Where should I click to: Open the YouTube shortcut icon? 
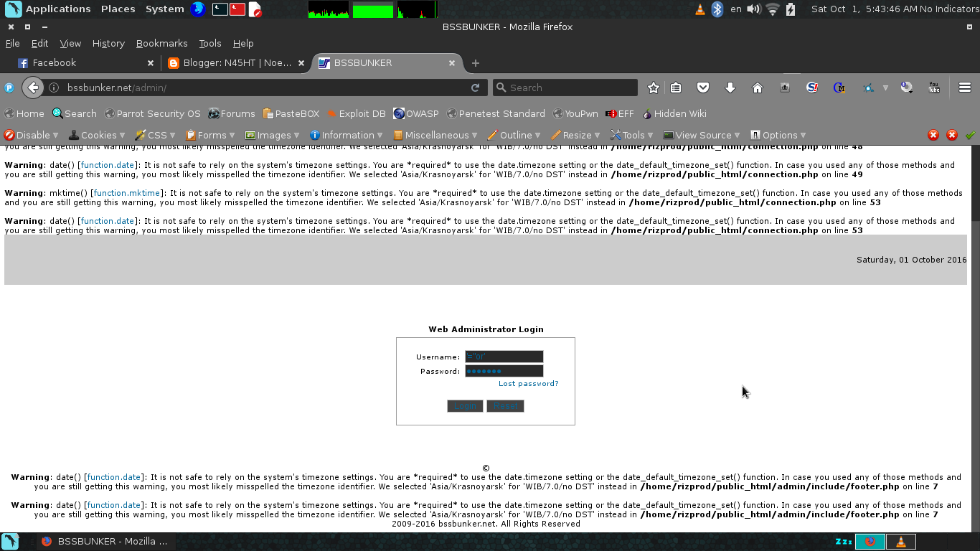934,87
